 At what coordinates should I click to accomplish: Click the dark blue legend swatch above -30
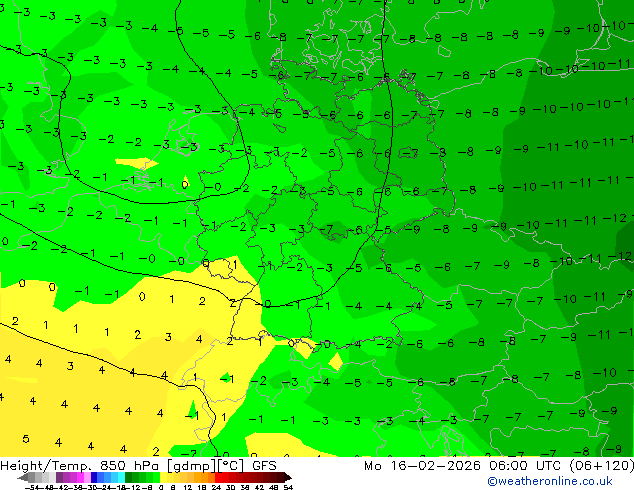pos(94,477)
